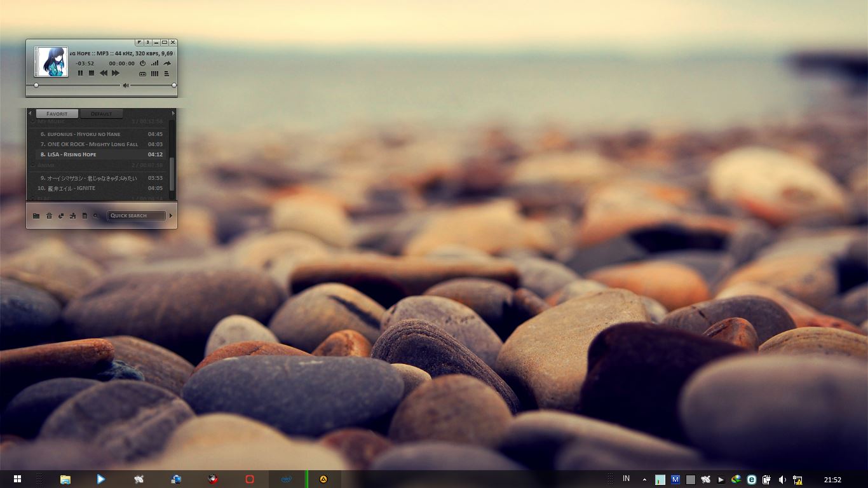
Task: Switch to the Favorit playlist tab
Action: pyautogui.click(x=57, y=114)
